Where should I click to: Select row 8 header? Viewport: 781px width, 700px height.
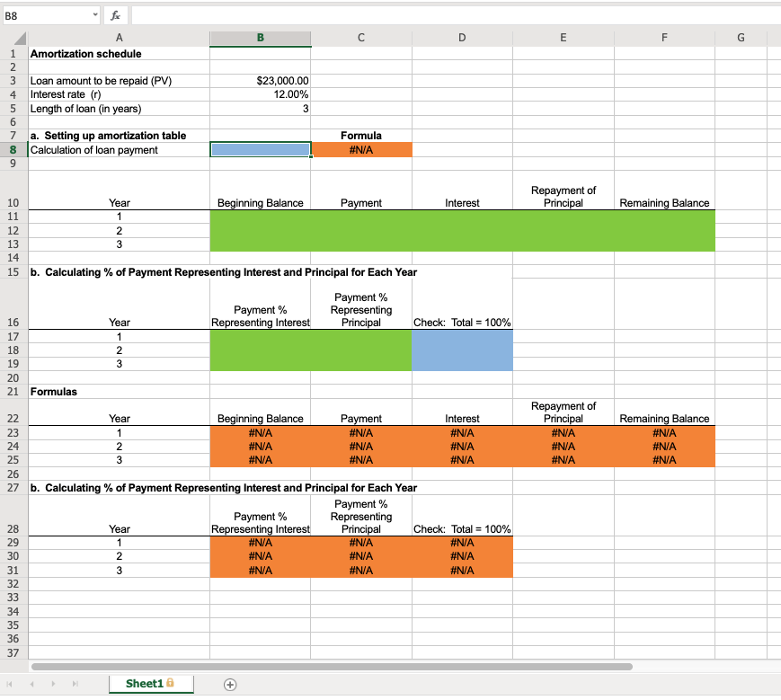13,150
